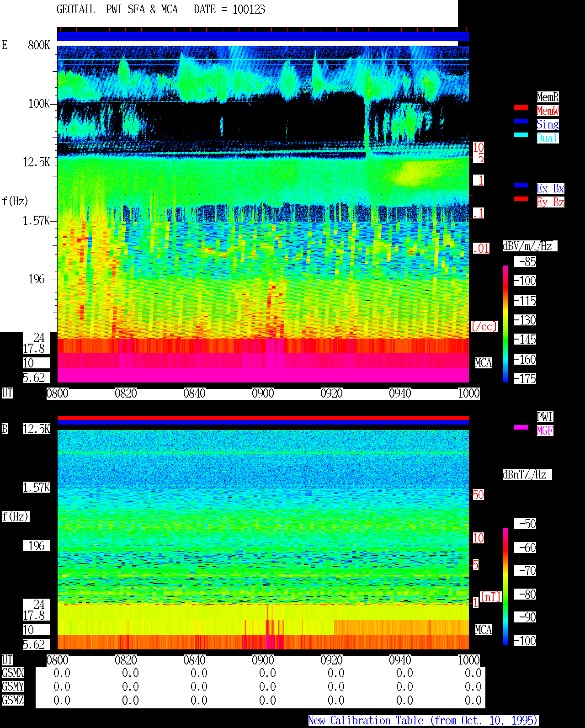Image resolution: width=585 pixels, height=728 pixels.
Task: Click the Dual legend text
Action: tap(548, 138)
